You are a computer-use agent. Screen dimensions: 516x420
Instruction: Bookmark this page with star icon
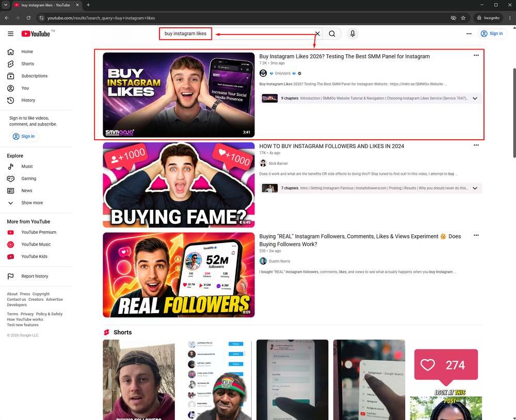tap(463, 18)
